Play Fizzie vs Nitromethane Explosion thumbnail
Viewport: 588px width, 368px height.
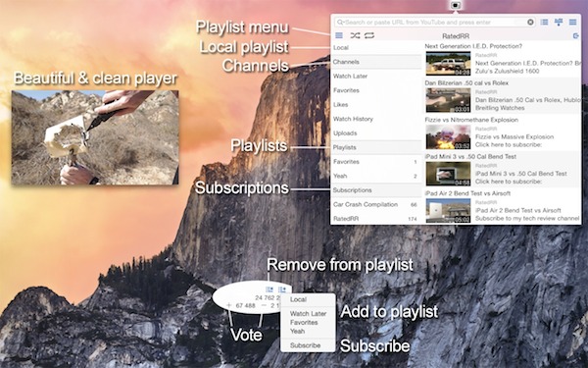[448, 137]
